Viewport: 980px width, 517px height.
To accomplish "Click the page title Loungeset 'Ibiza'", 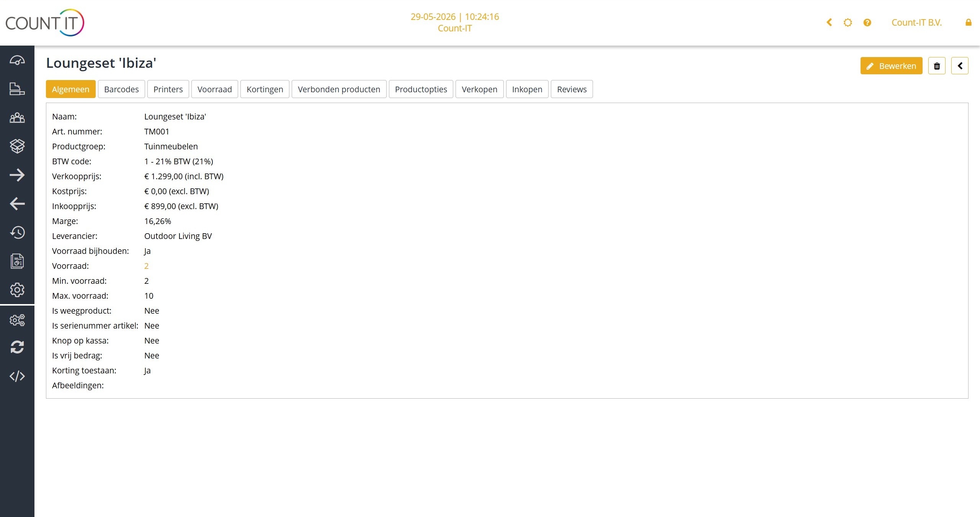I will click(101, 63).
